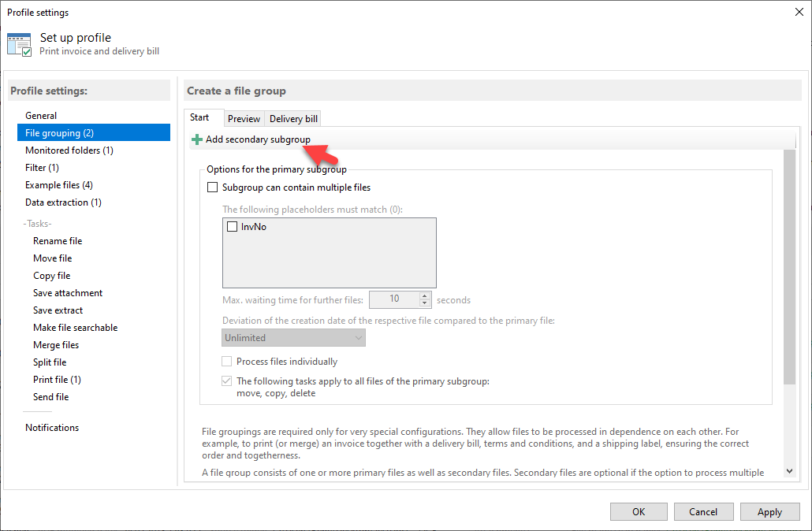Select Monitored folders (1) in sidebar
The width and height of the screenshot is (812, 531).
[x=69, y=150]
